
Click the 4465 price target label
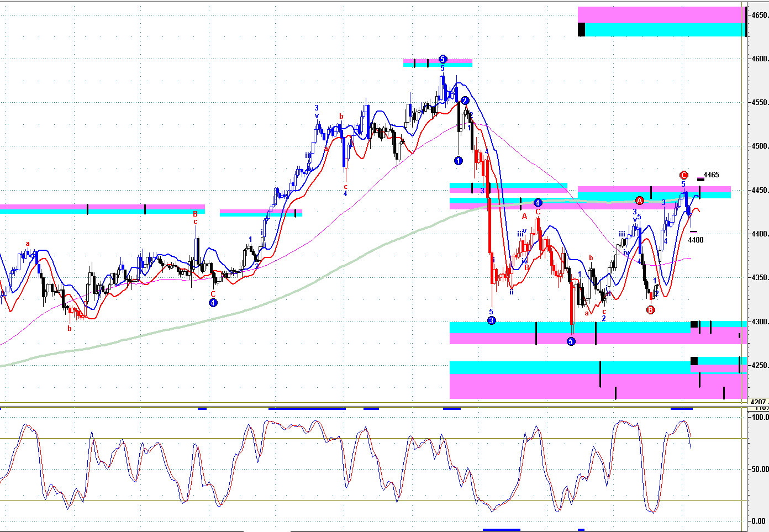(x=711, y=175)
